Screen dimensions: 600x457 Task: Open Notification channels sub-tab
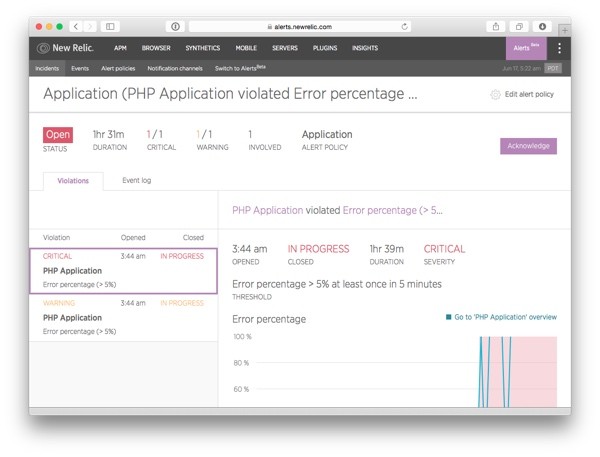point(175,69)
